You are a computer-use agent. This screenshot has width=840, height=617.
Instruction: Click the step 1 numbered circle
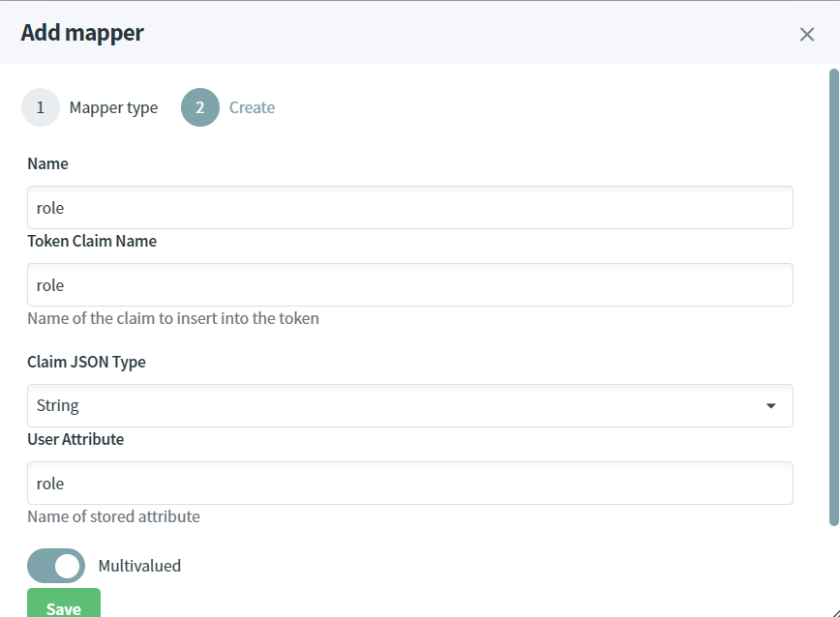40,107
